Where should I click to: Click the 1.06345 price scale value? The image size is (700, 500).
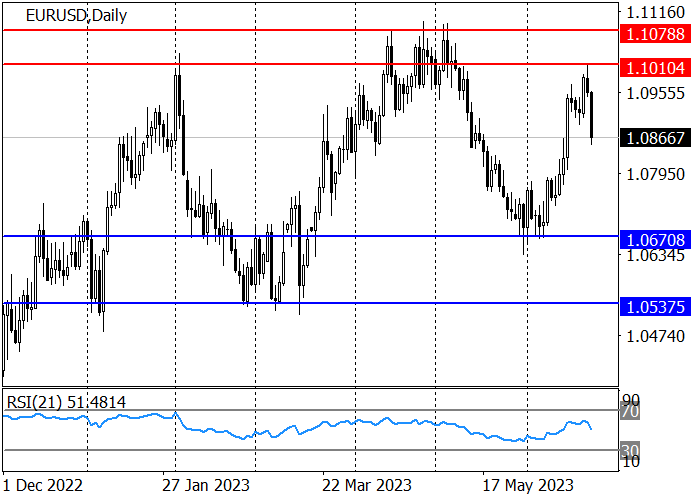coord(655,256)
